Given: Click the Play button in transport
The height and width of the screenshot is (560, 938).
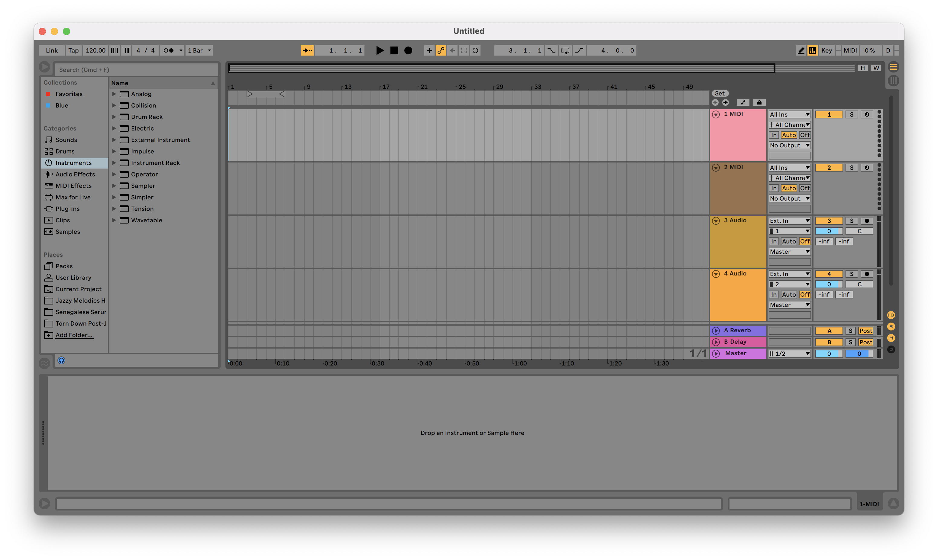Looking at the screenshot, I should pyautogui.click(x=380, y=50).
